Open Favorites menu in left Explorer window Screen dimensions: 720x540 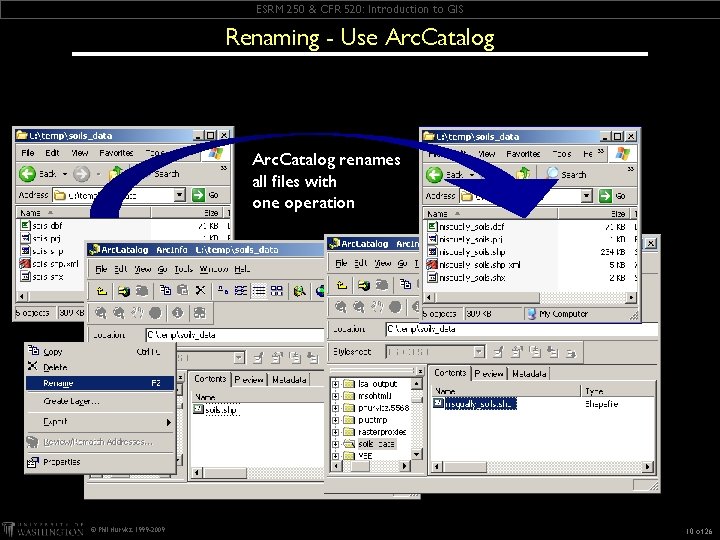tap(116, 153)
